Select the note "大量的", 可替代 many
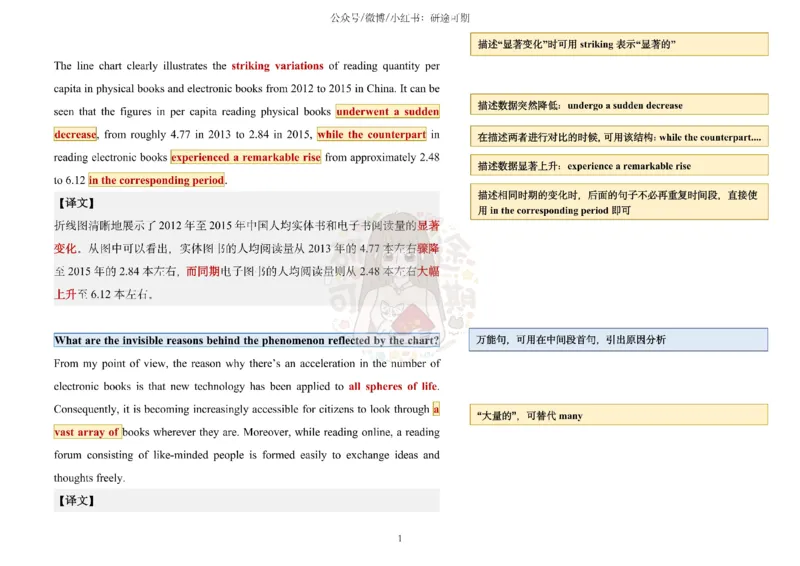Screen dimensions: 800x566 (619, 415)
